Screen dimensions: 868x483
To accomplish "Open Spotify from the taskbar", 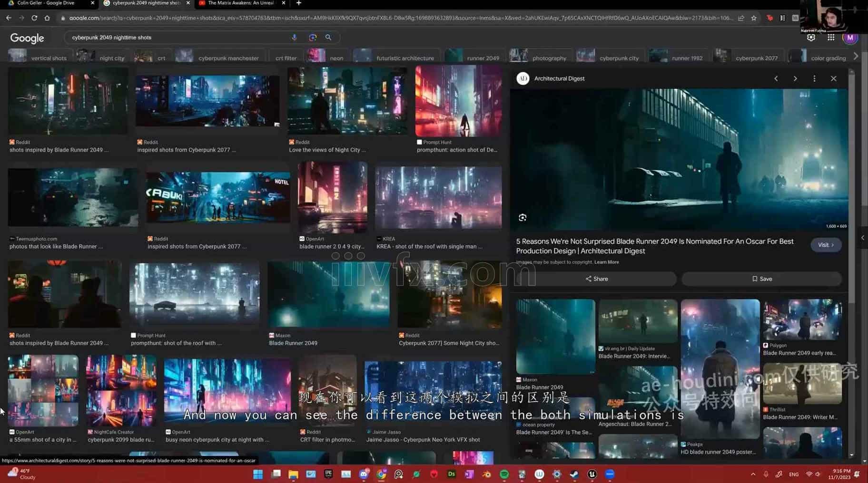I will [504, 474].
